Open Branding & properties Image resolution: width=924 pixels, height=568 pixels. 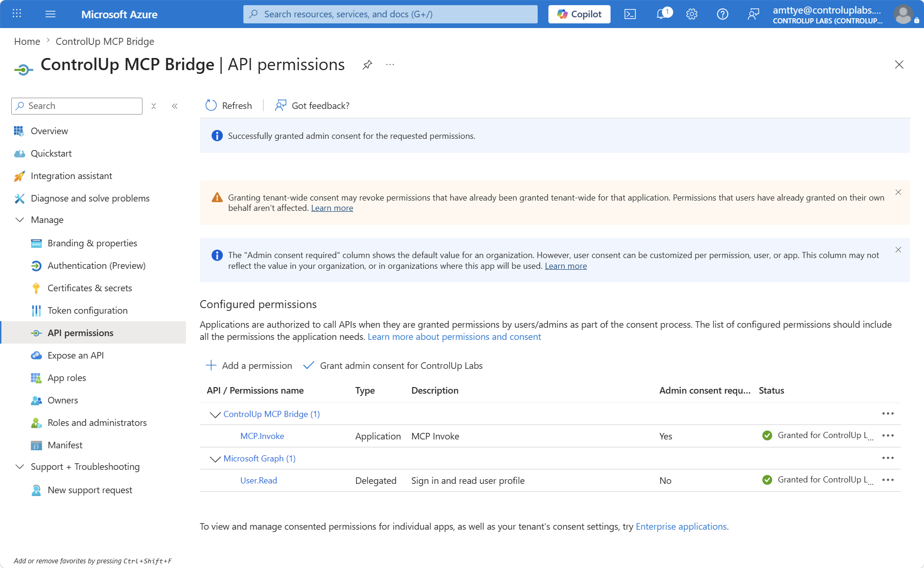(x=93, y=243)
